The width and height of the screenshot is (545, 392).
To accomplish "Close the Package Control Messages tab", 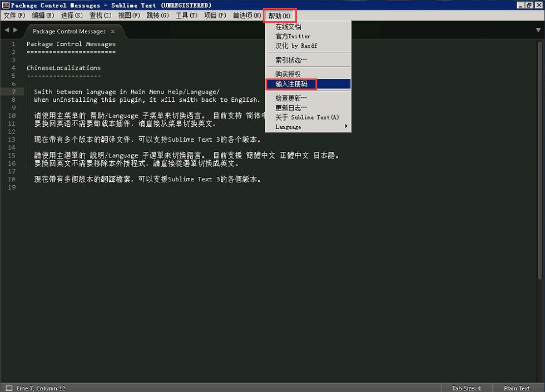I will coord(112,32).
